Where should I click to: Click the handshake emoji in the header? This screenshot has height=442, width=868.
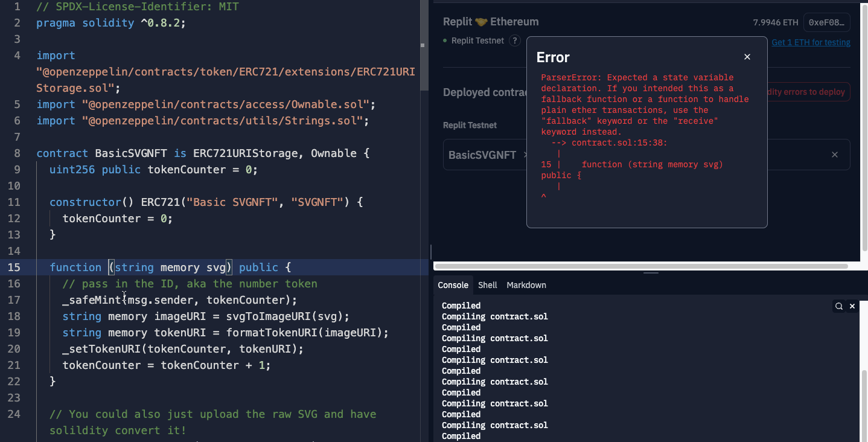pyautogui.click(x=481, y=22)
